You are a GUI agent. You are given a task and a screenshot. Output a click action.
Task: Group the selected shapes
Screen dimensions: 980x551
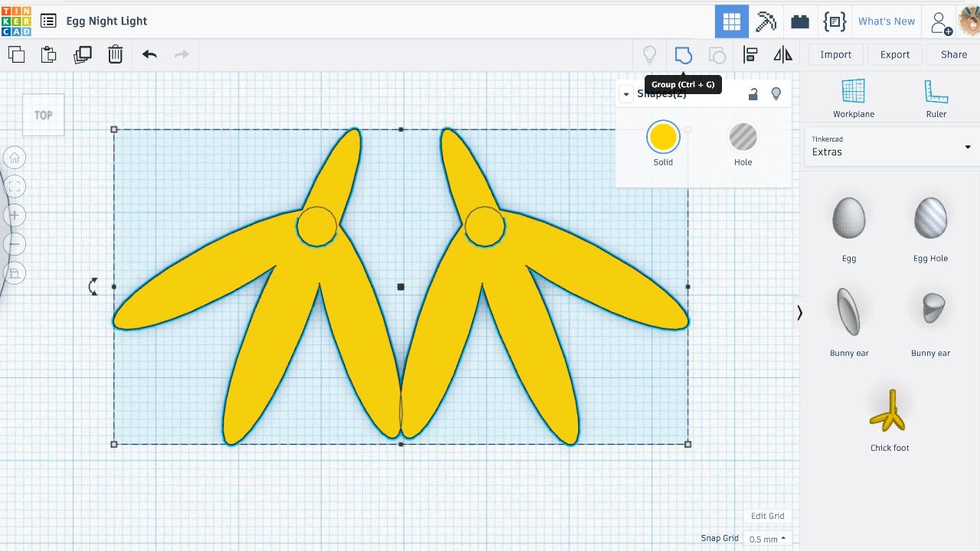683,54
